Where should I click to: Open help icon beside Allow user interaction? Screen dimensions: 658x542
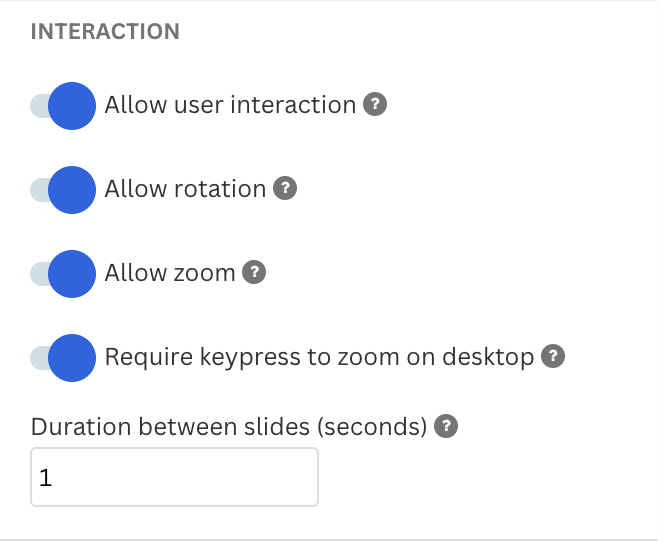[x=375, y=105]
